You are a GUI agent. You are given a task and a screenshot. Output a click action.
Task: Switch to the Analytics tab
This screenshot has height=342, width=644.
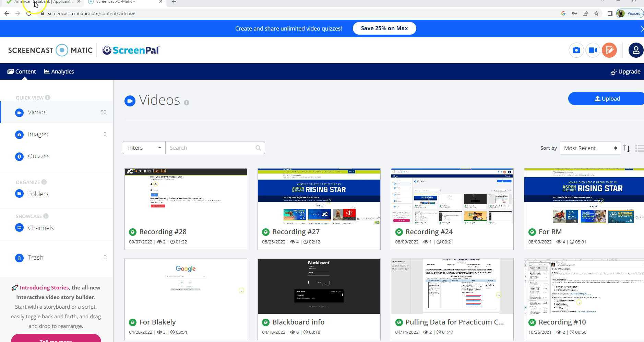pyautogui.click(x=59, y=71)
